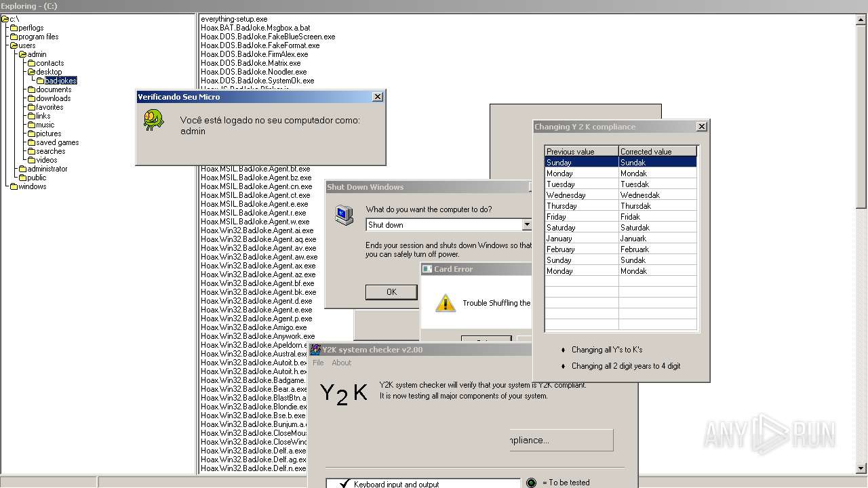
Task: Click the open users folder icon
Action: (14, 45)
